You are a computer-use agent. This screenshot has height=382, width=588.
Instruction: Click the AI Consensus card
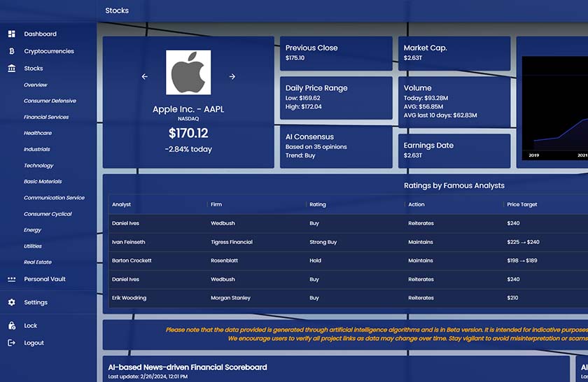pos(336,147)
